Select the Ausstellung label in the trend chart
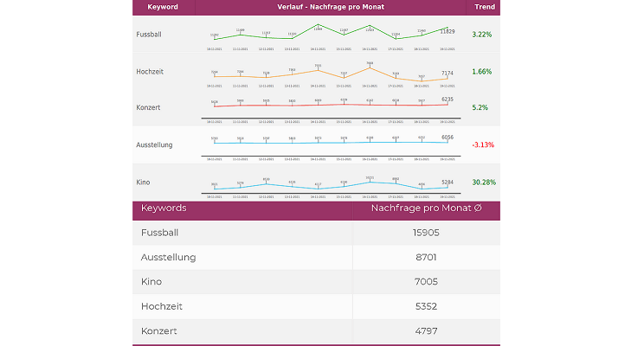644x346 pixels. tap(154, 144)
